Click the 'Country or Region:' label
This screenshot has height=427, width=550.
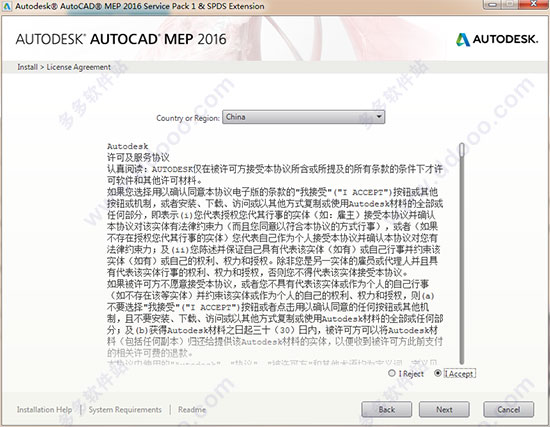coord(188,118)
